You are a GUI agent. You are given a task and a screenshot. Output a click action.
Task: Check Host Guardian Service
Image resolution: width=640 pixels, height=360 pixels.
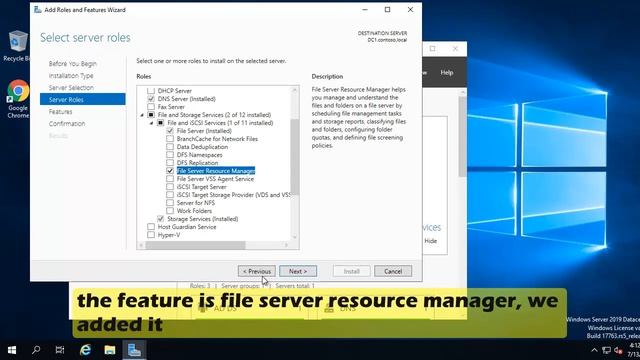[151, 227]
